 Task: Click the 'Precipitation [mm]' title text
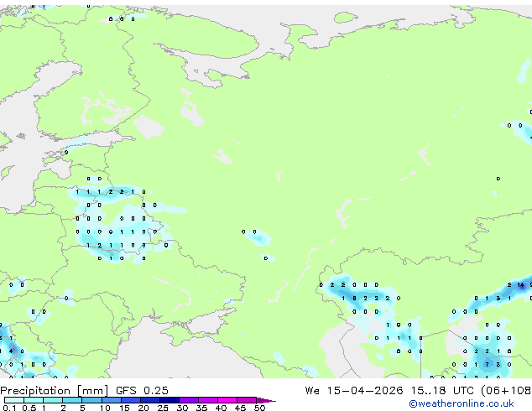[x=55, y=391]
